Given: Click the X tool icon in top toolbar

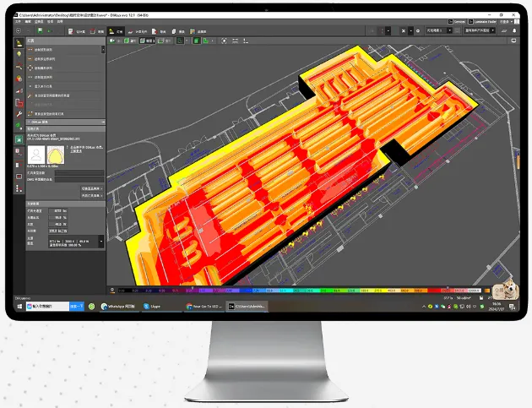Looking at the screenshot, I should coord(404,31).
